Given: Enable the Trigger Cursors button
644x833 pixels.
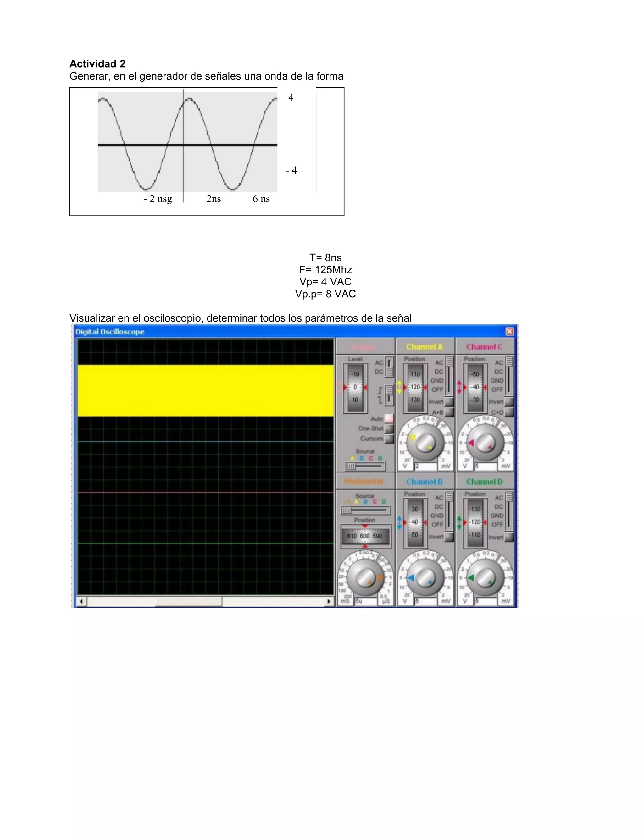Looking at the screenshot, I should 389,439.
